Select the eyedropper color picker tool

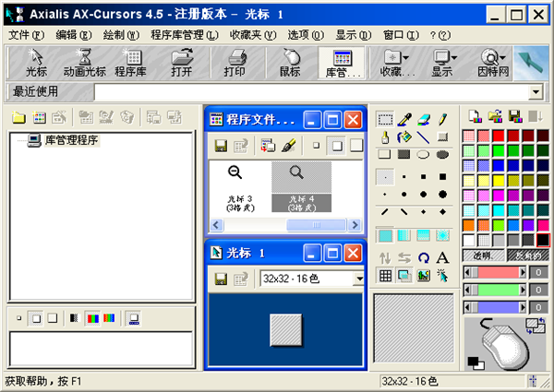[404, 119]
